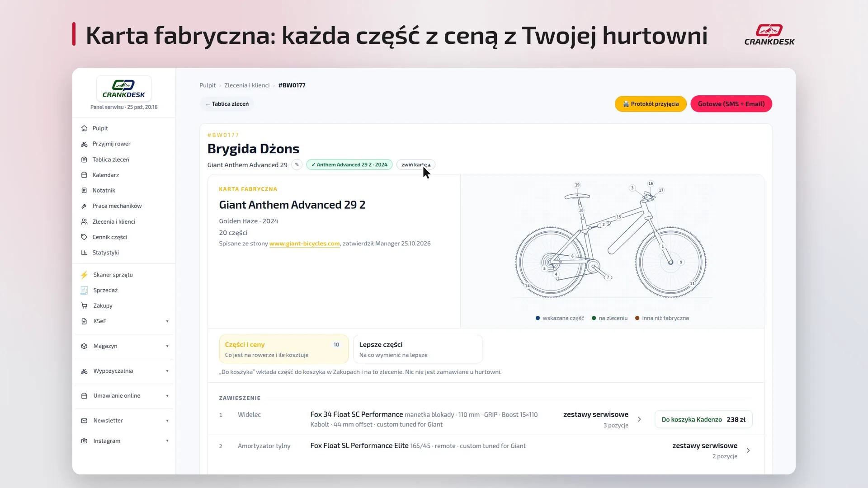
Task: Click the count badge 10 on Części tab
Action: [336, 345]
